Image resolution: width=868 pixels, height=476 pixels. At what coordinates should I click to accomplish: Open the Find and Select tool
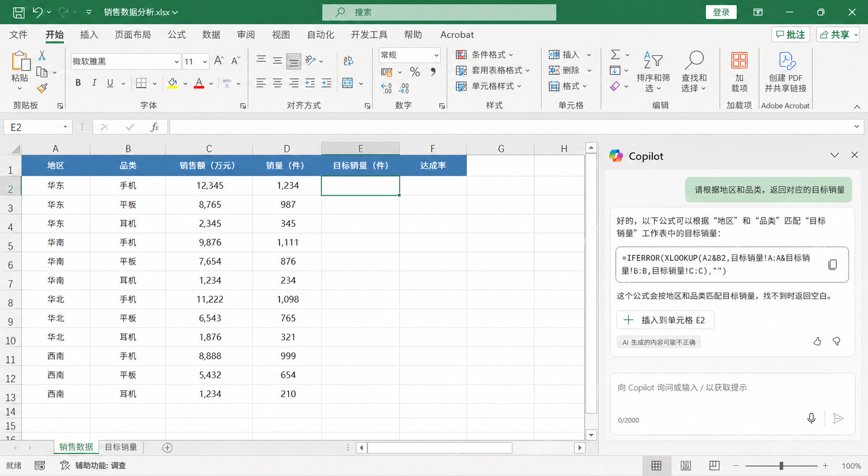[694, 72]
